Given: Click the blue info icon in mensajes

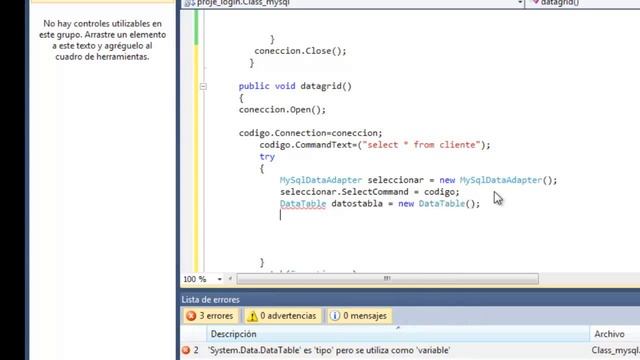Looking at the screenshot, I should click(x=335, y=316).
